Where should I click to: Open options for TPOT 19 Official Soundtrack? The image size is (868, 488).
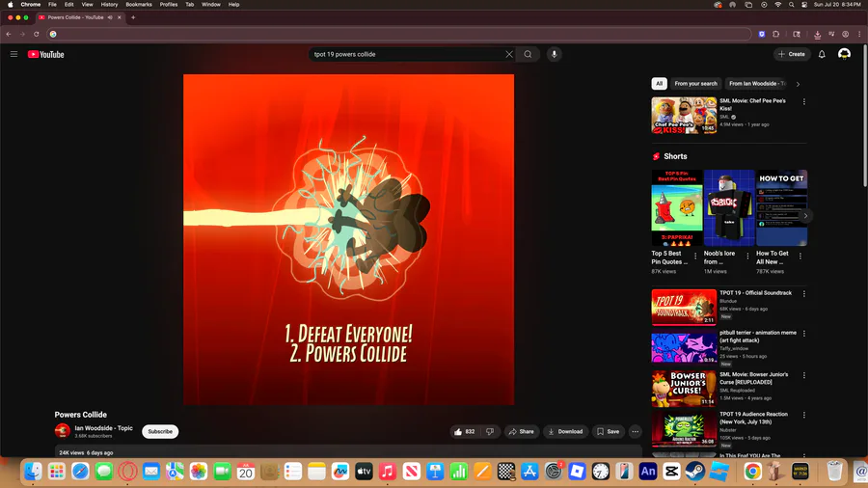[803, 294]
